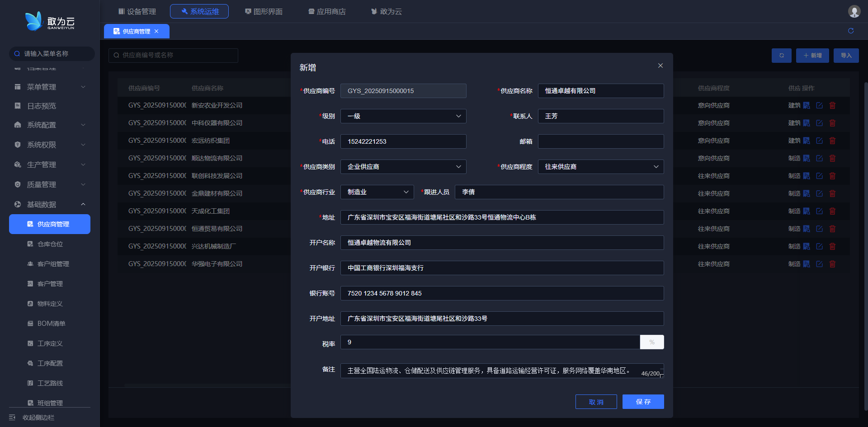Click the 取消 button
Viewport: 868px width, 427px height.
pos(596,402)
